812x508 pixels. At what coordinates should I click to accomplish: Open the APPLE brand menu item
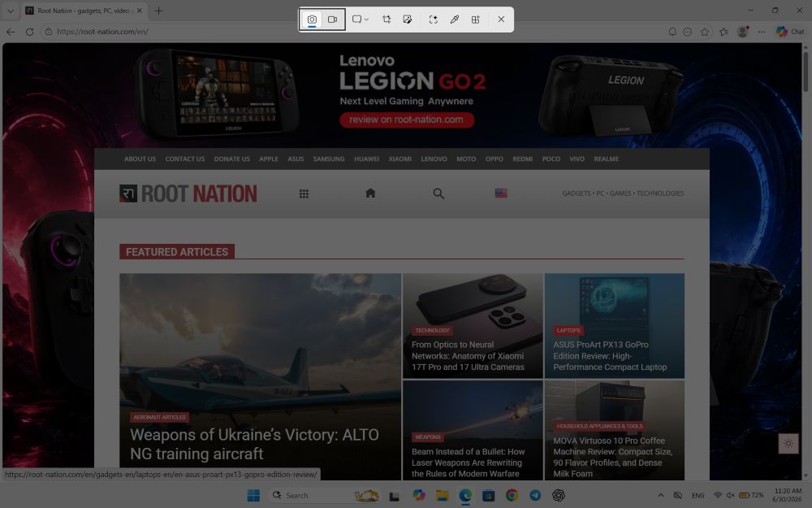point(269,159)
